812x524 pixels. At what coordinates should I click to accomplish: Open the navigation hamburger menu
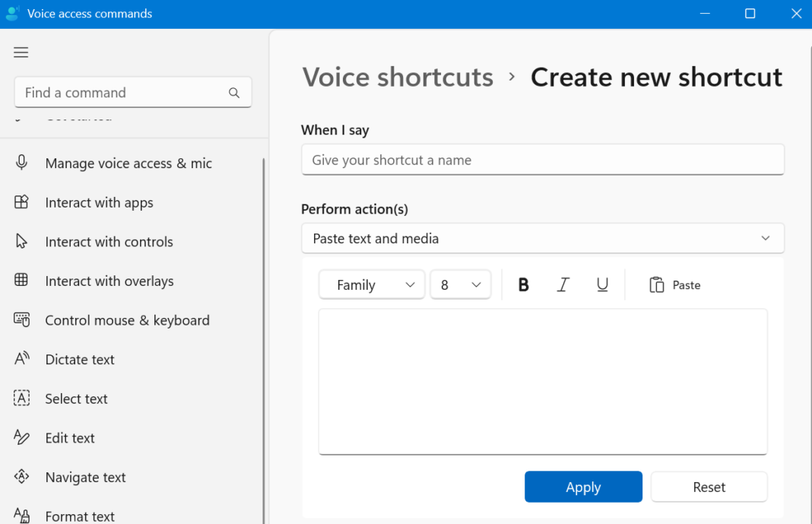(x=21, y=52)
